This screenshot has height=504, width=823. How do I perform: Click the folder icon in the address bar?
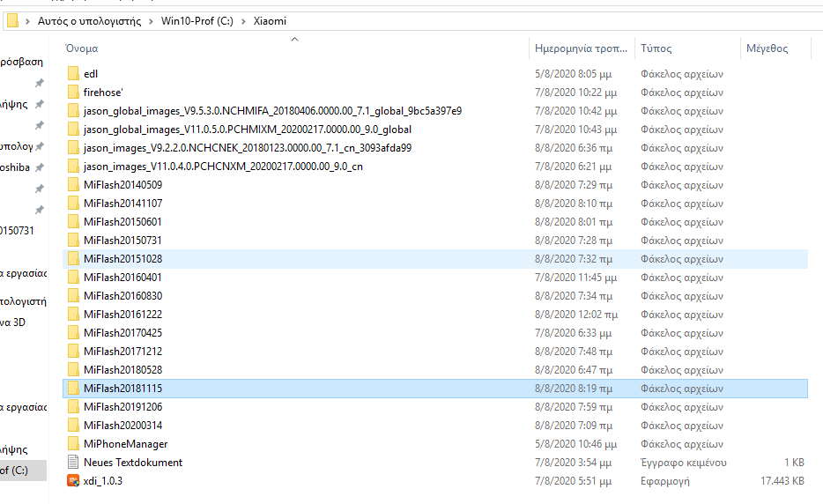point(12,21)
